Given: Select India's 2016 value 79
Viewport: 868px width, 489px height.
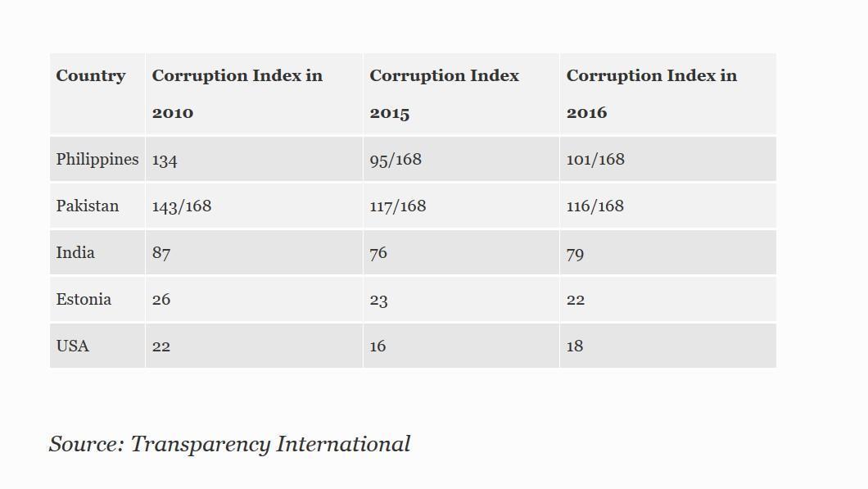Looking at the screenshot, I should coord(576,253).
